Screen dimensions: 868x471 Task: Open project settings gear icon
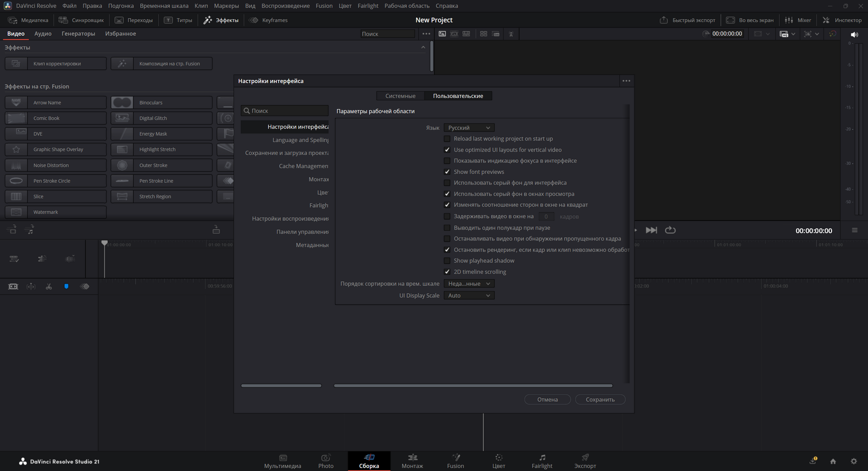coord(854,461)
